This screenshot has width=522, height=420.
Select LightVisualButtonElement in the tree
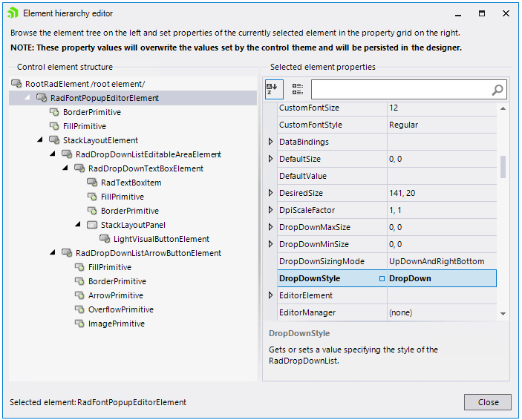point(161,239)
